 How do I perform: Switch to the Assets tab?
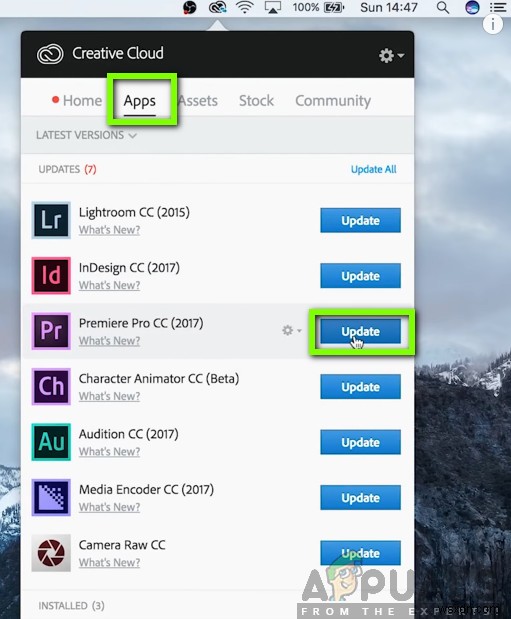pyautogui.click(x=198, y=100)
